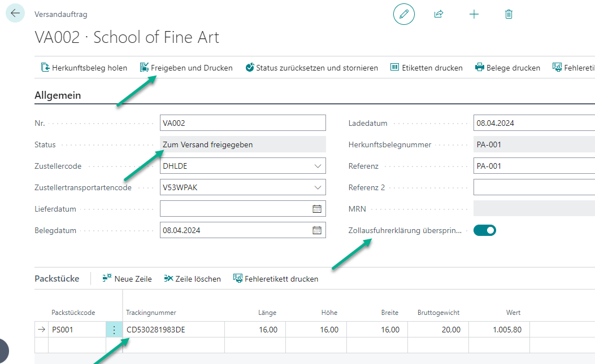Click the plus icon to create new
Image resolution: width=595 pixels, height=364 pixels.
click(x=474, y=14)
